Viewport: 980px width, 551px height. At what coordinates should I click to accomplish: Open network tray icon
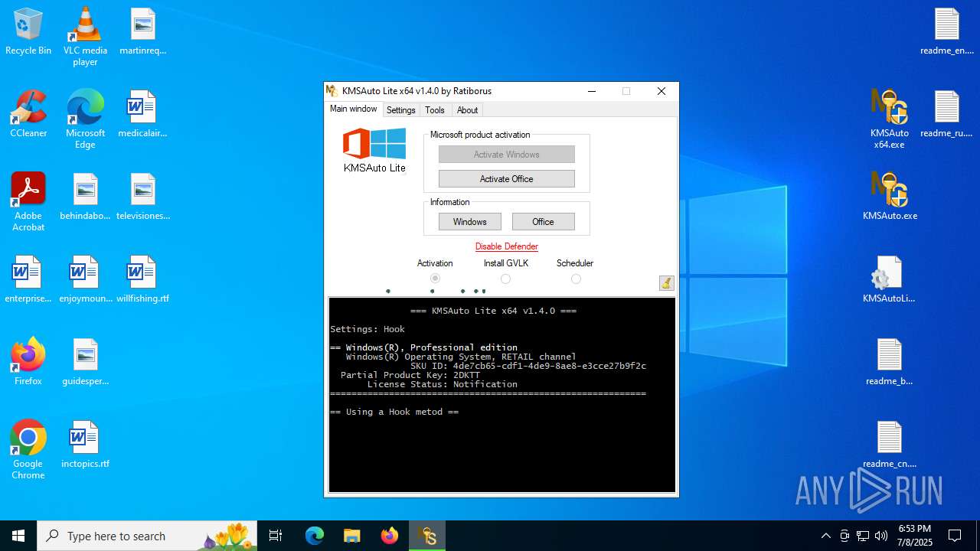click(x=863, y=536)
